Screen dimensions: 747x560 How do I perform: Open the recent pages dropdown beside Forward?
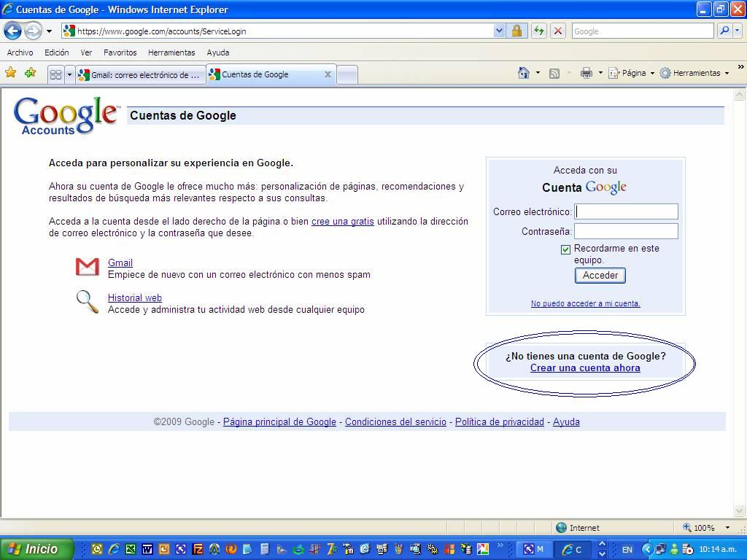pyautogui.click(x=49, y=31)
